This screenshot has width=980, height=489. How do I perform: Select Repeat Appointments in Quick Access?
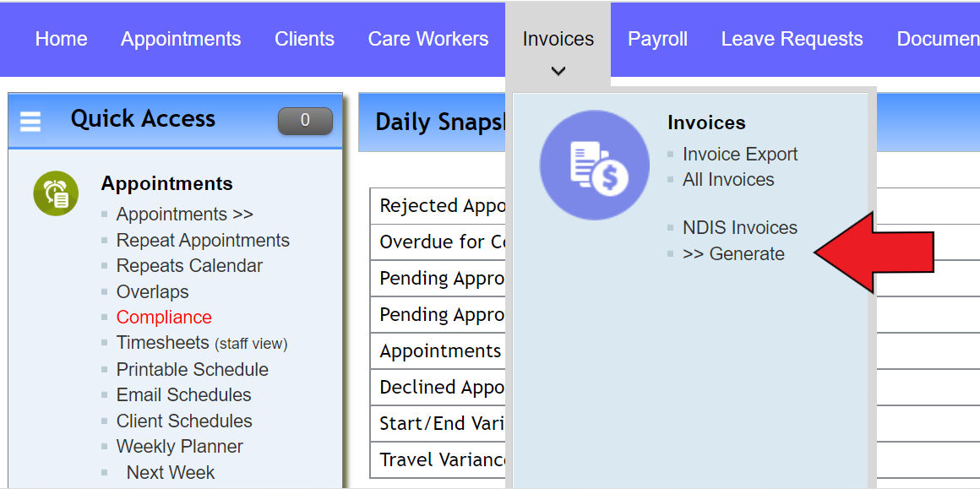203,240
